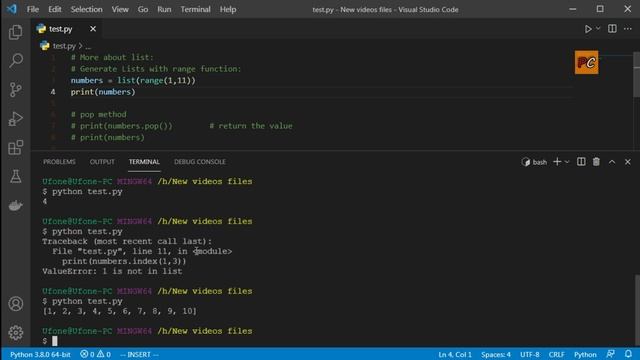Open the Accounts menu icon
The height and width of the screenshot is (360, 640).
point(16,304)
